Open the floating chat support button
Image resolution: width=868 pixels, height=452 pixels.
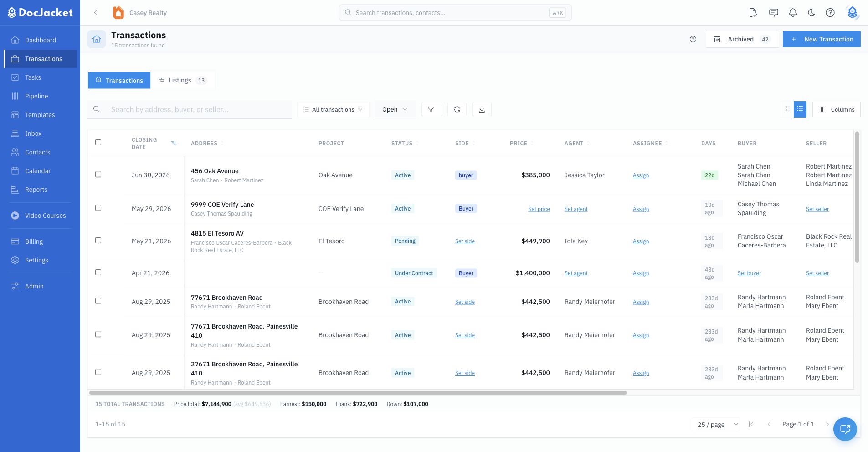[x=845, y=429]
